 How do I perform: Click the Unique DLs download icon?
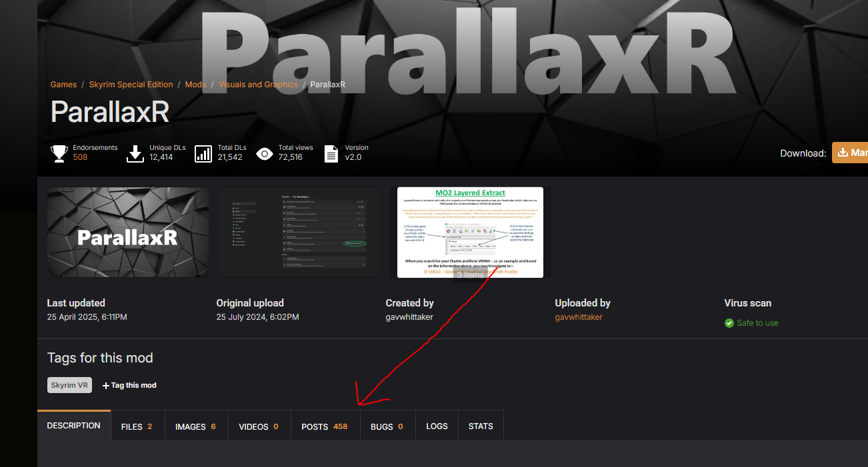135,154
